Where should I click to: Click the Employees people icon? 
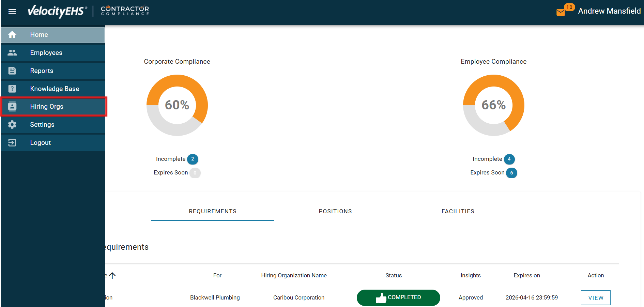click(12, 53)
